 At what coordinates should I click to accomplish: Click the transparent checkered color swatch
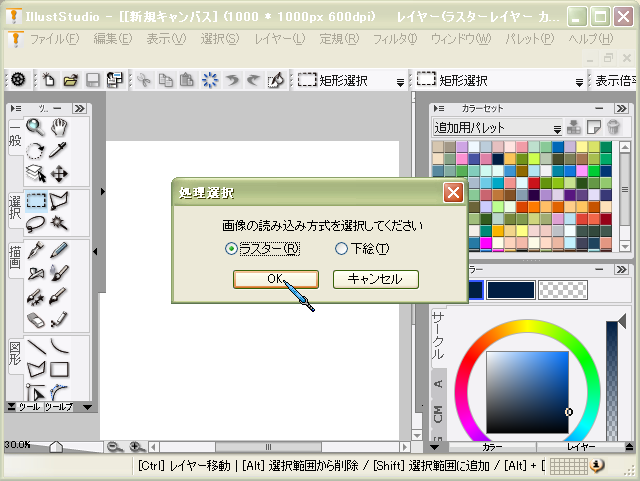[x=563, y=290]
